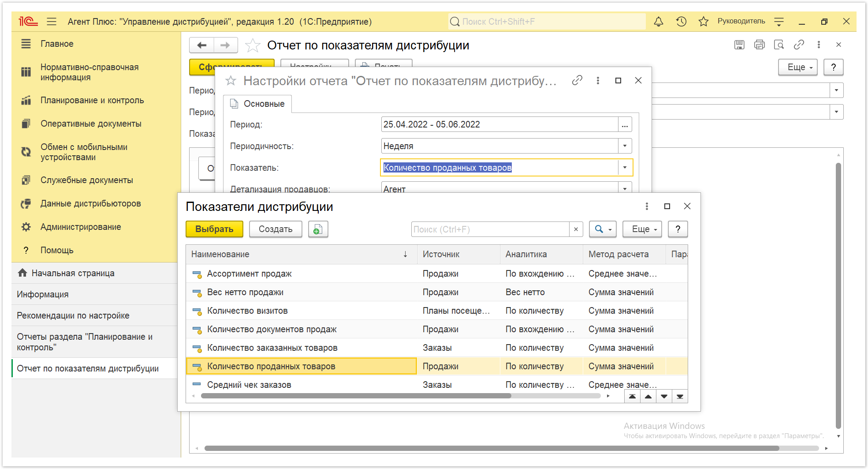Click horizontal scrollbar of report area
This screenshot has height=469, width=868.
(492, 448)
